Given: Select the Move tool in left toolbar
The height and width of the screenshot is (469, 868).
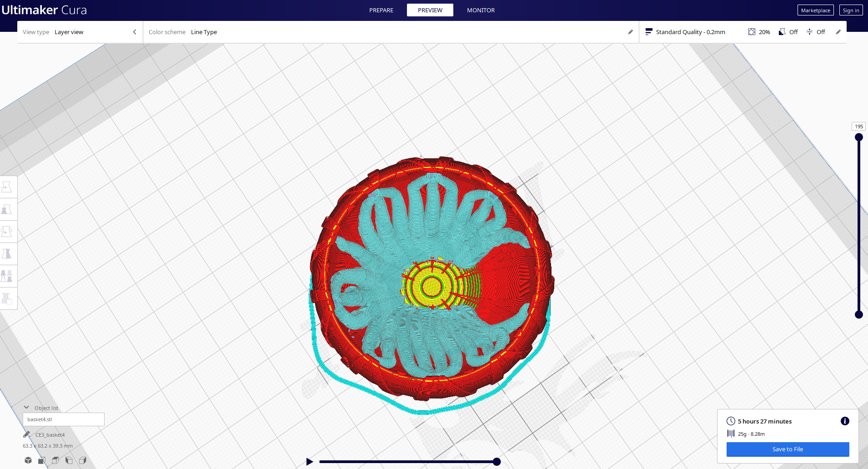Looking at the screenshot, I should click(x=7, y=187).
